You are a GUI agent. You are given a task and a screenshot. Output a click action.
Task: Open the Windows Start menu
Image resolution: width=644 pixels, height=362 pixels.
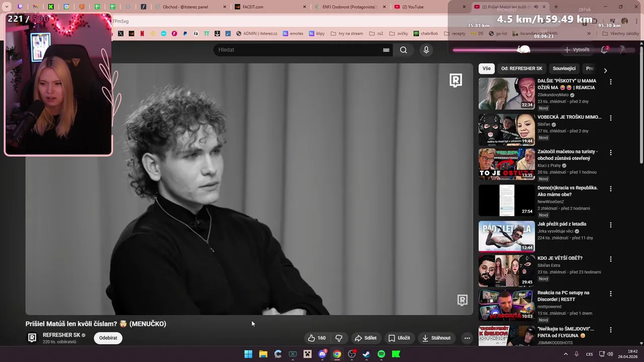(248, 354)
